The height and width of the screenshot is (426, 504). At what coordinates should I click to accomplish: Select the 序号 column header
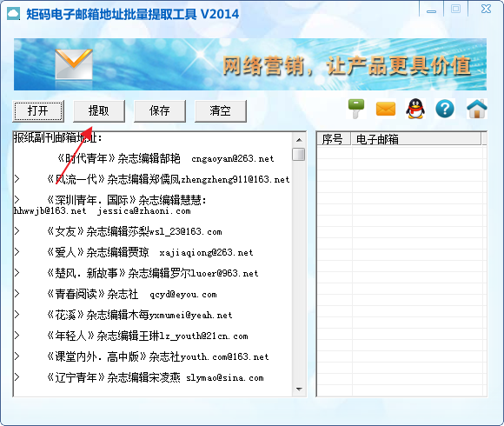pos(334,139)
